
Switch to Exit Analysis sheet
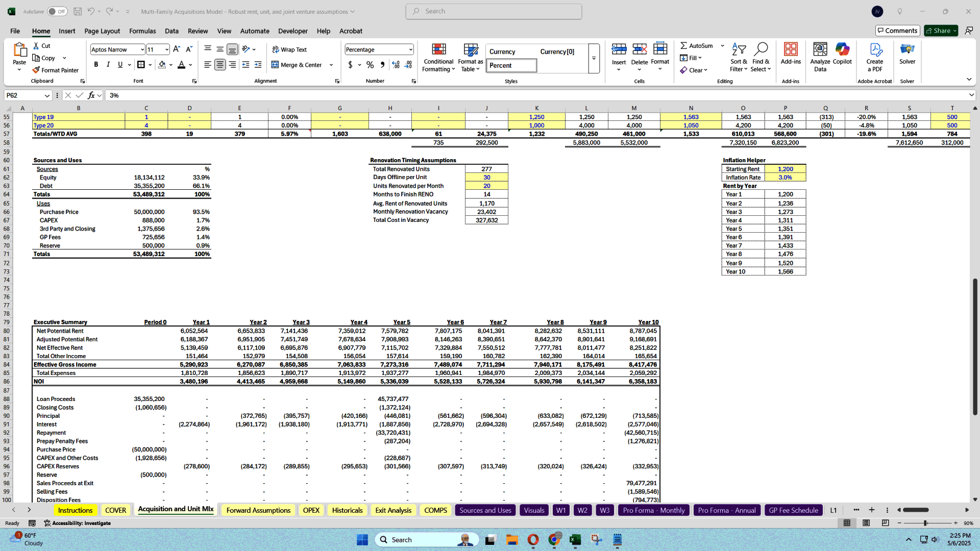[x=393, y=510]
